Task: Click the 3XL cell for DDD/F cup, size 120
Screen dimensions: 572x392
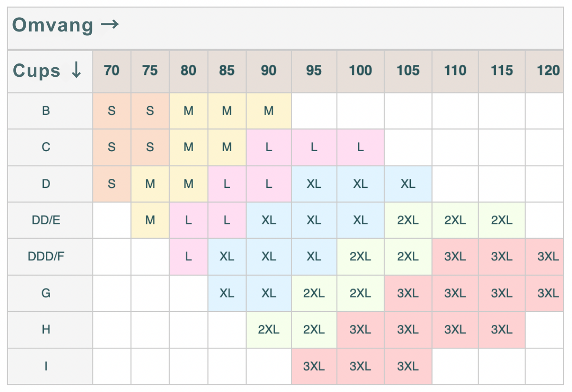Action: click(x=548, y=257)
